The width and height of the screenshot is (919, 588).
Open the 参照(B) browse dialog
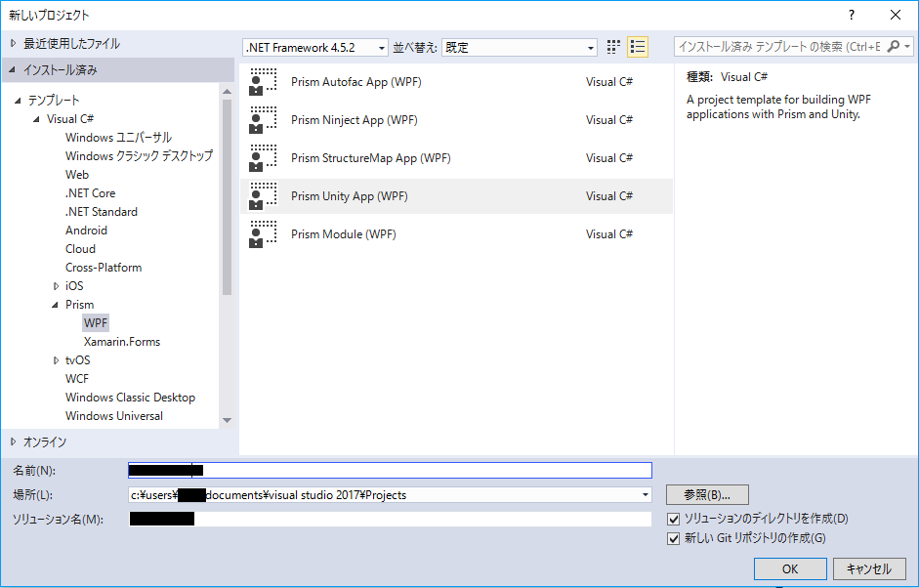tap(706, 494)
